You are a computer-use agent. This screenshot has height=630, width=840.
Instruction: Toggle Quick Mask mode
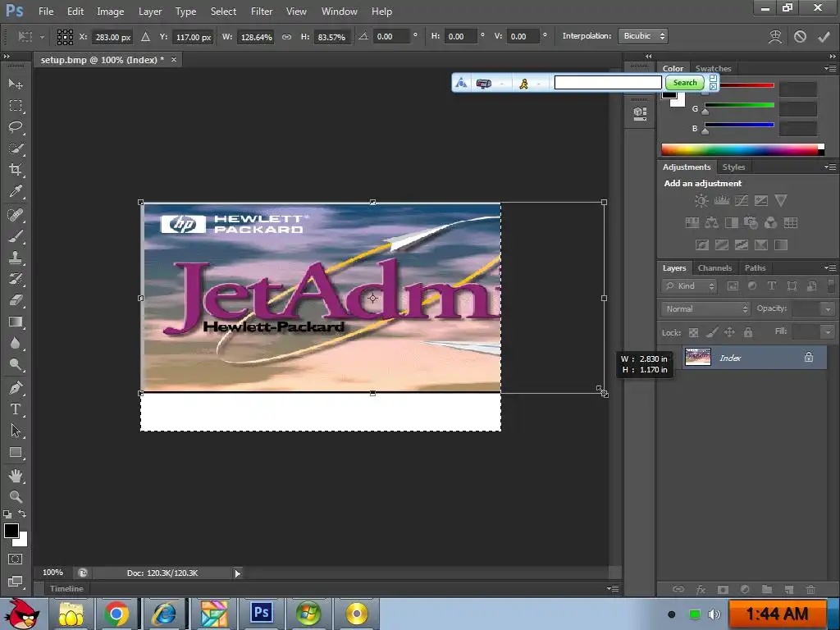tap(16, 559)
